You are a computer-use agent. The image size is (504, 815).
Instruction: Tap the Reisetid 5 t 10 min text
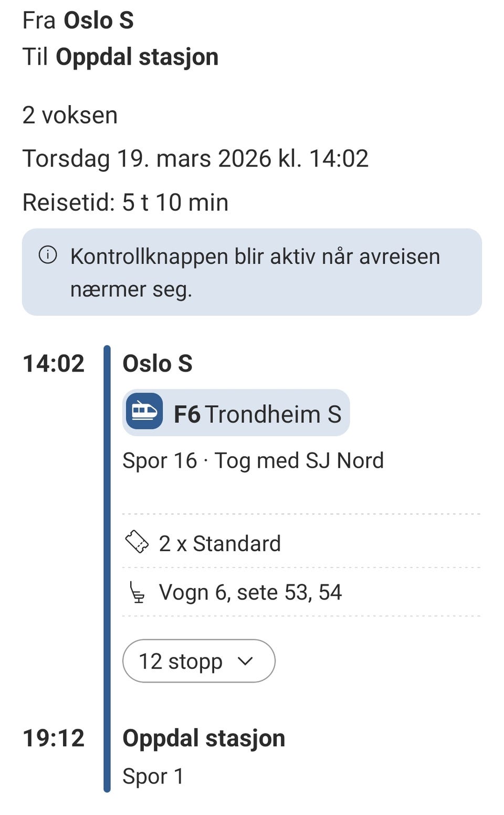125,202
